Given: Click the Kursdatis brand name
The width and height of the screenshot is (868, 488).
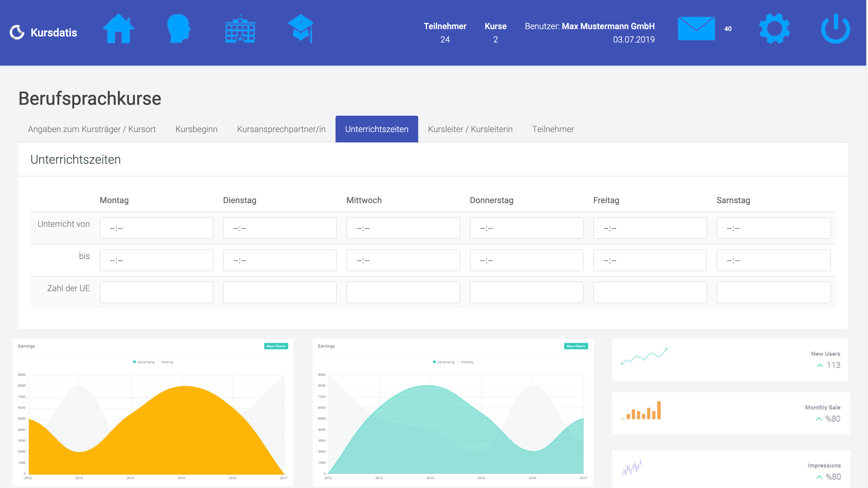Looking at the screenshot, I should (x=54, y=33).
